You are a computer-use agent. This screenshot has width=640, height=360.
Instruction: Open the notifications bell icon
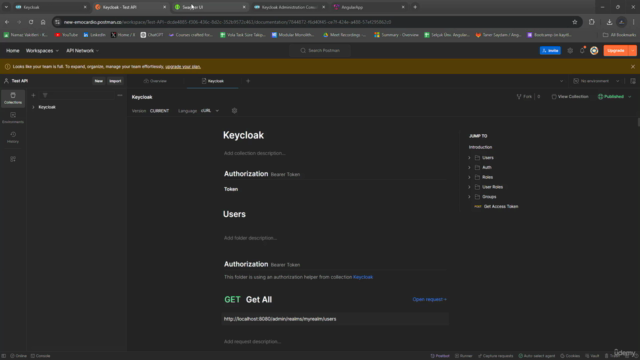(x=582, y=51)
